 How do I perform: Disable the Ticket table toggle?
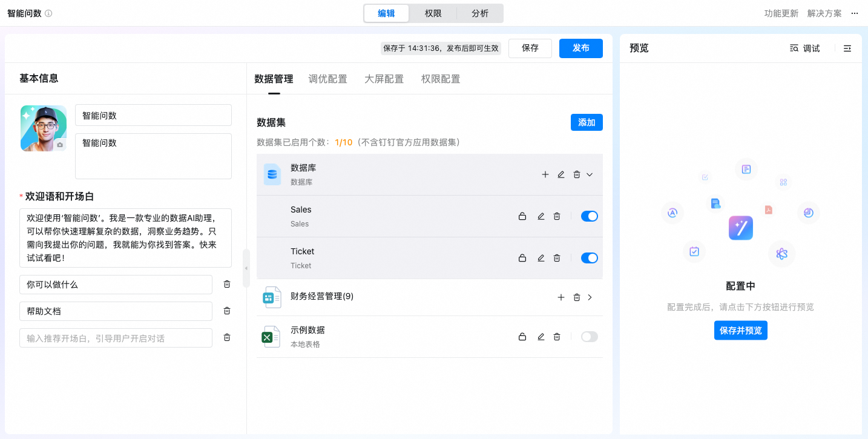point(590,258)
